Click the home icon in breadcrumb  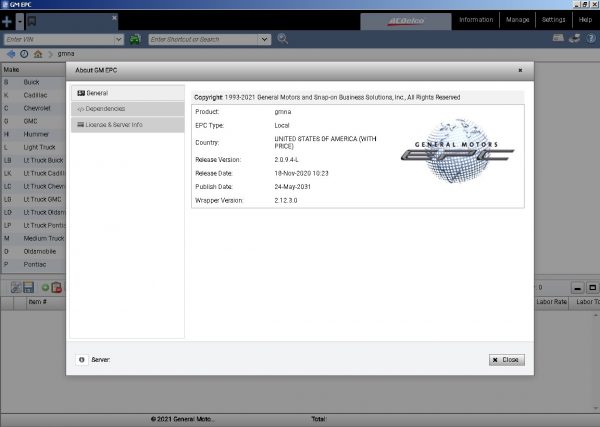(38, 54)
